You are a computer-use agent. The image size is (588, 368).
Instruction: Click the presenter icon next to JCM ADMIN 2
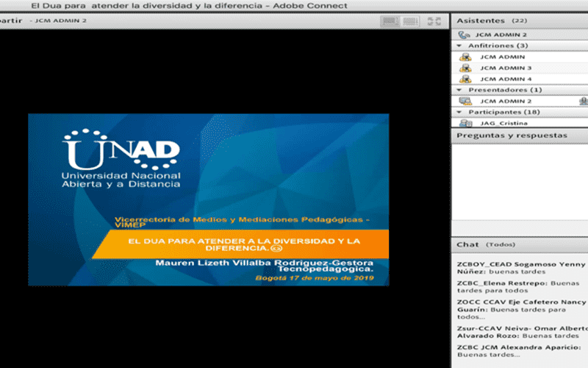[465, 101]
